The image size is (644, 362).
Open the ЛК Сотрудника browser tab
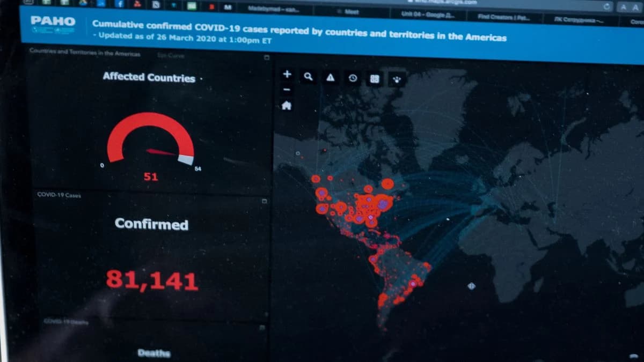tap(580, 20)
